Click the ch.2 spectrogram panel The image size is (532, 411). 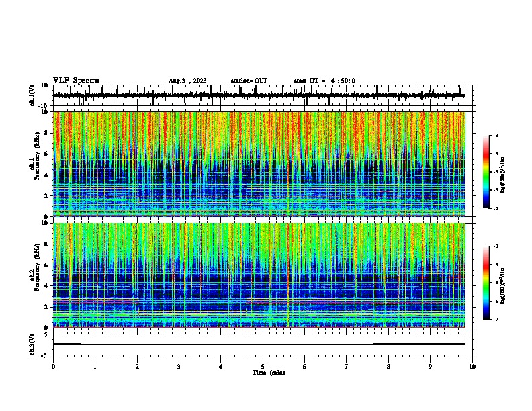click(x=259, y=275)
